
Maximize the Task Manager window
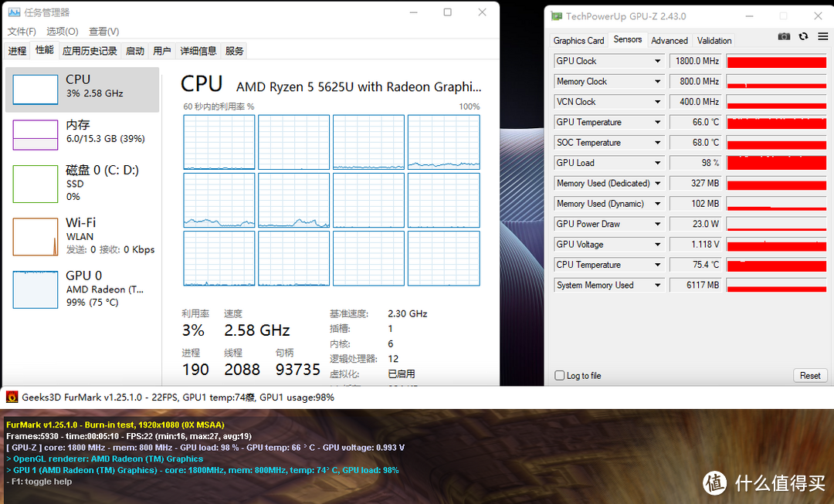[448, 12]
